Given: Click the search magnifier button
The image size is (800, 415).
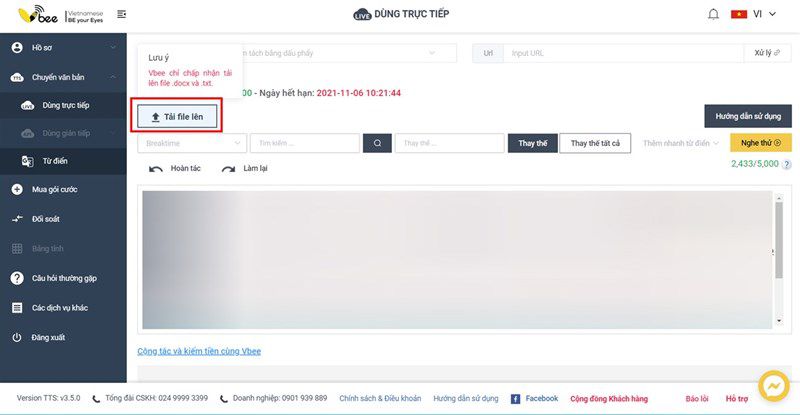Looking at the screenshot, I should click(377, 143).
